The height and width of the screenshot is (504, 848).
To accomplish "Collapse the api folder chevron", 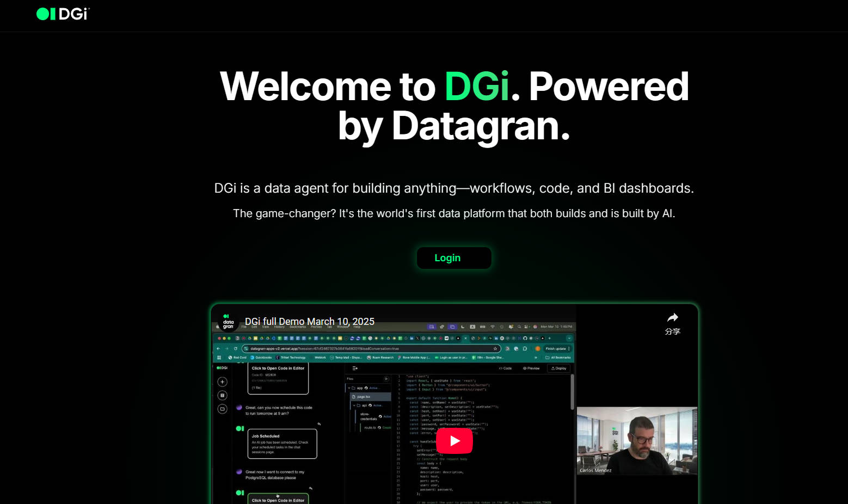I will 354,405.
